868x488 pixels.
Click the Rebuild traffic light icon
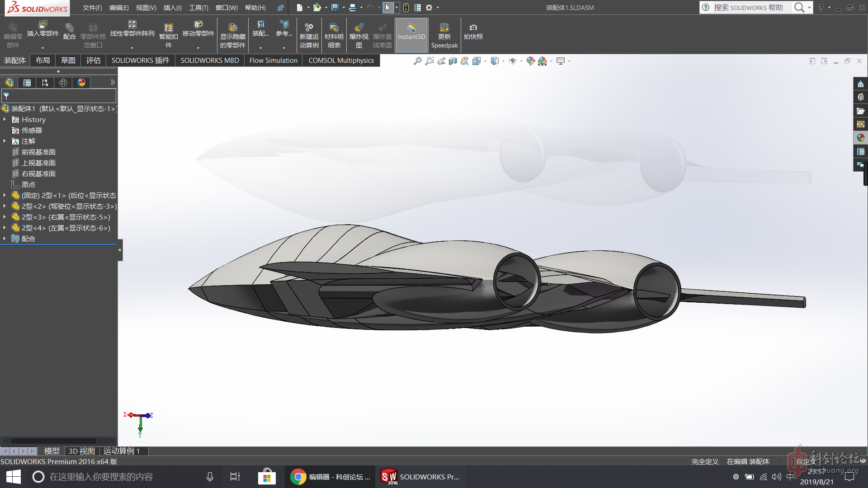click(406, 8)
